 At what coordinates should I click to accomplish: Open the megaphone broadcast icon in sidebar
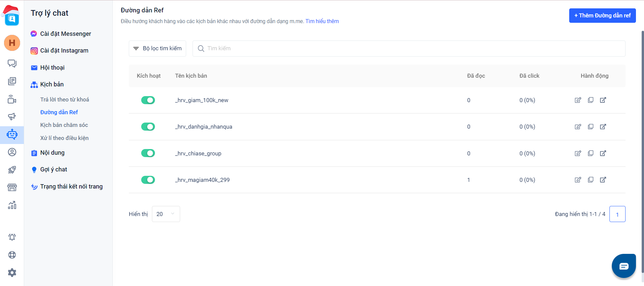(12, 117)
